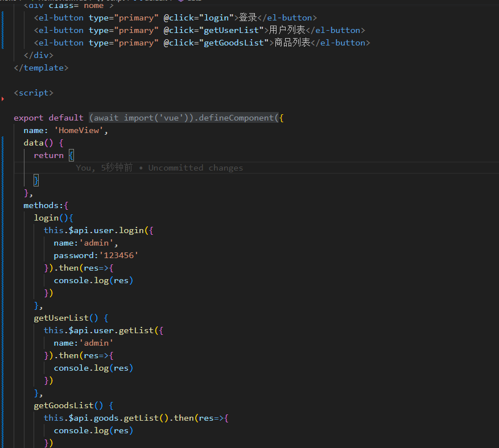This screenshot has width=499, height=448.
Task: Click the default keyword
Action: pyautogui.click(x=66, y=118)
